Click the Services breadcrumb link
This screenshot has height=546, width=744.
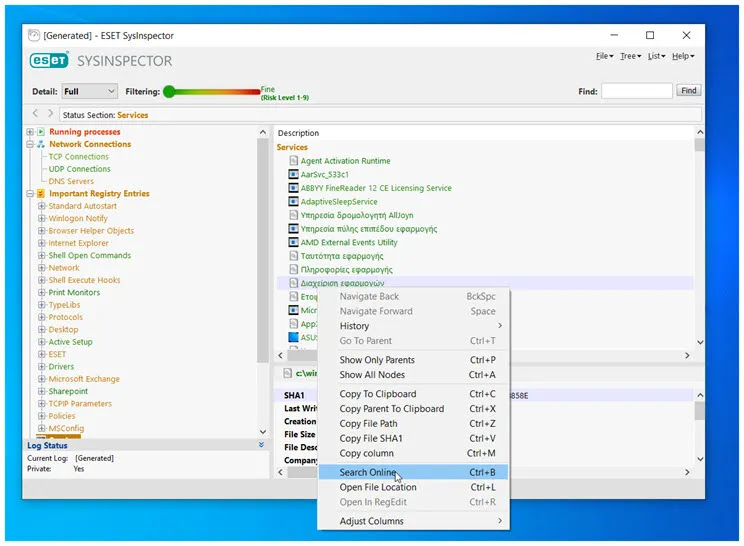[132, 115]
